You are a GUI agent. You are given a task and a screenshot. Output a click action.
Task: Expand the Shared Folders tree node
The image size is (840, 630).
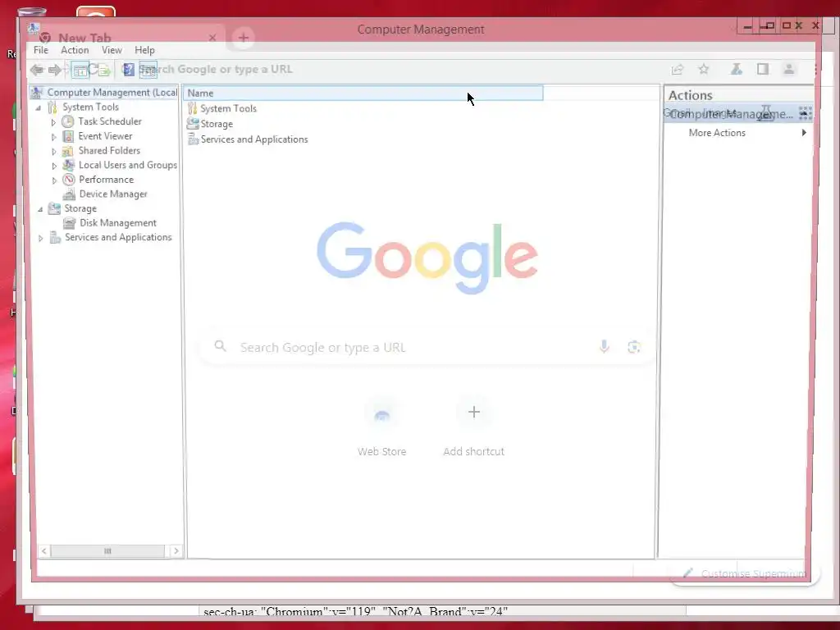pos(53,151)
